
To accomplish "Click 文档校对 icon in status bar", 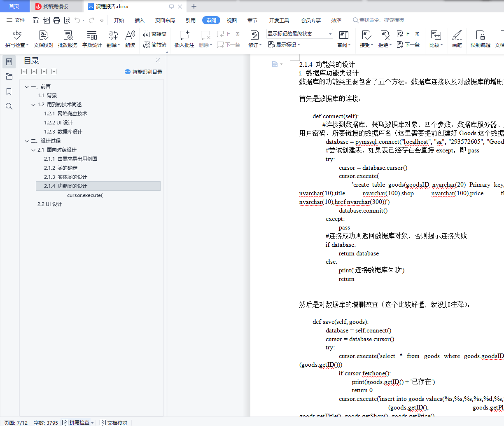I will (114, 423).
